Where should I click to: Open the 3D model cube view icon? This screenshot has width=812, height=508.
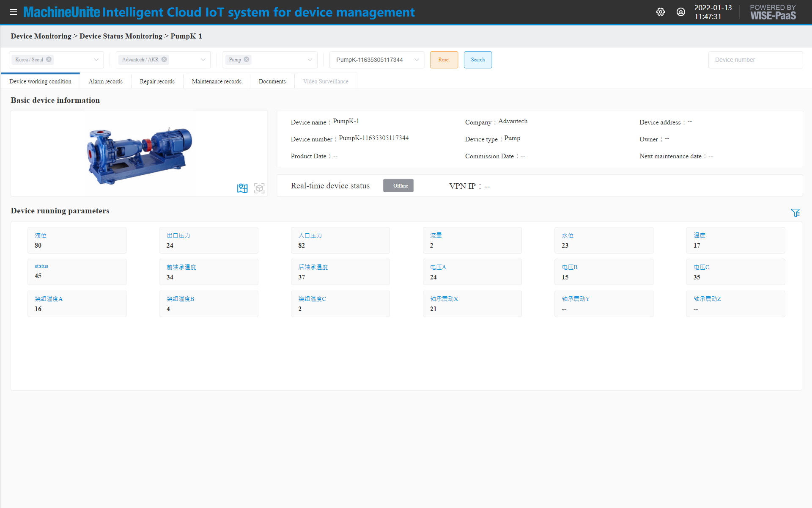(259, 188)
